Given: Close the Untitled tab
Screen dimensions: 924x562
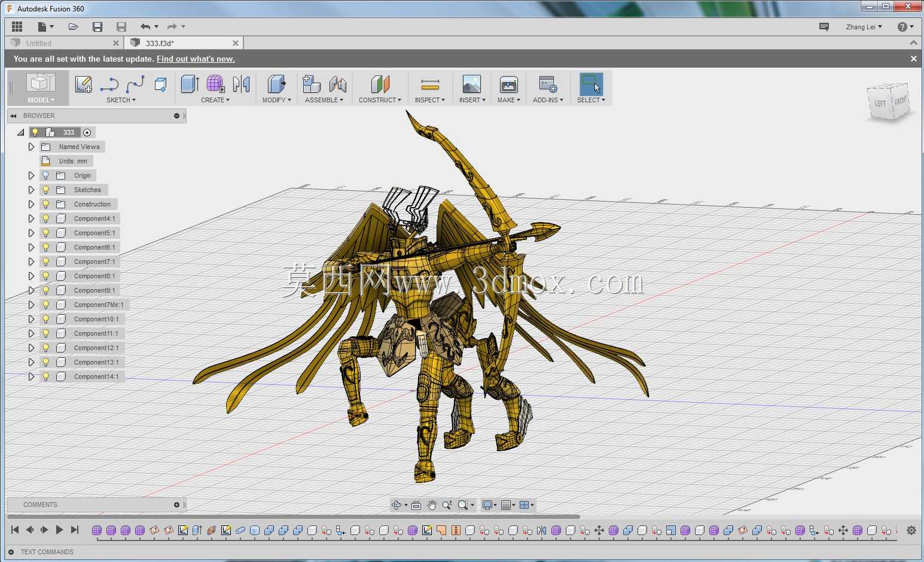Looking at the screenshot, I should 116,43.
